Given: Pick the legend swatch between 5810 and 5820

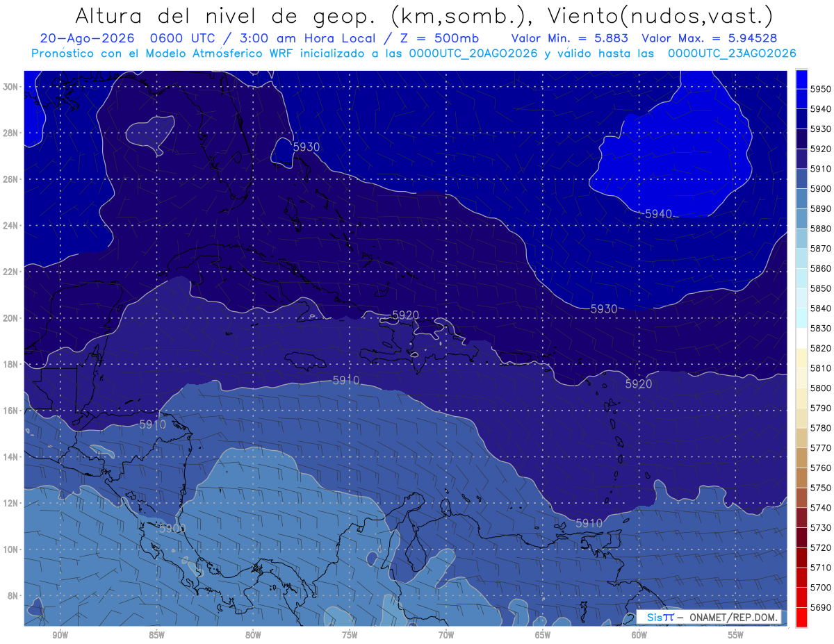Looking at the screenshot, I should click(x=801, y=358).
